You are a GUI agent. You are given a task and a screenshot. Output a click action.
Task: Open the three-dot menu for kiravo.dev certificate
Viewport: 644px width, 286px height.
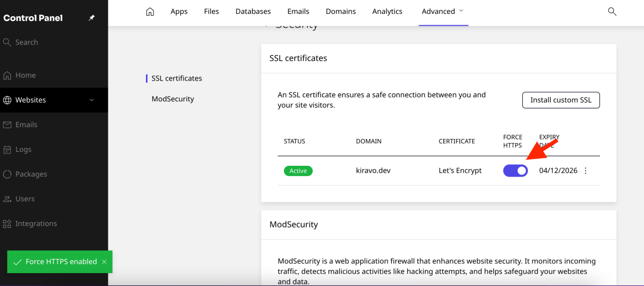(586, 171)
